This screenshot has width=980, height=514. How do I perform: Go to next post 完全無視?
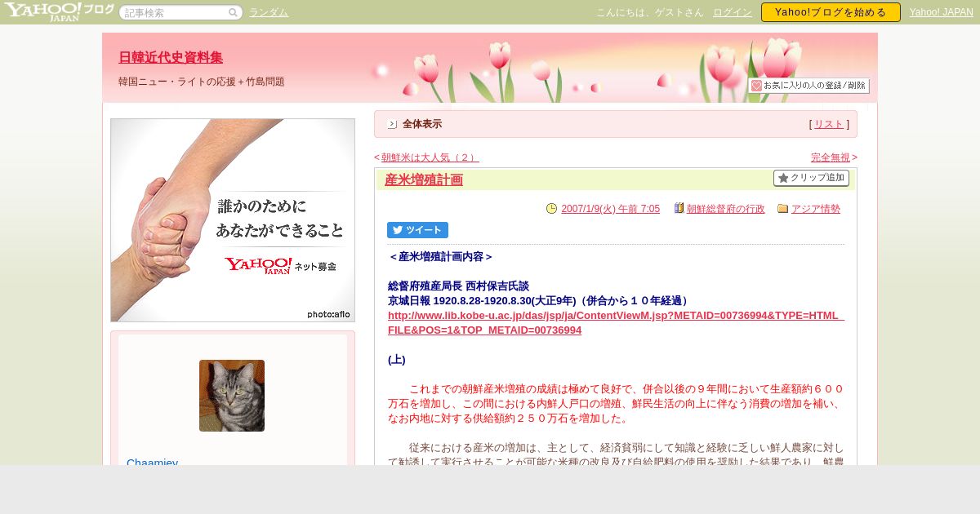pyautogui.click(x=831, y=157)
